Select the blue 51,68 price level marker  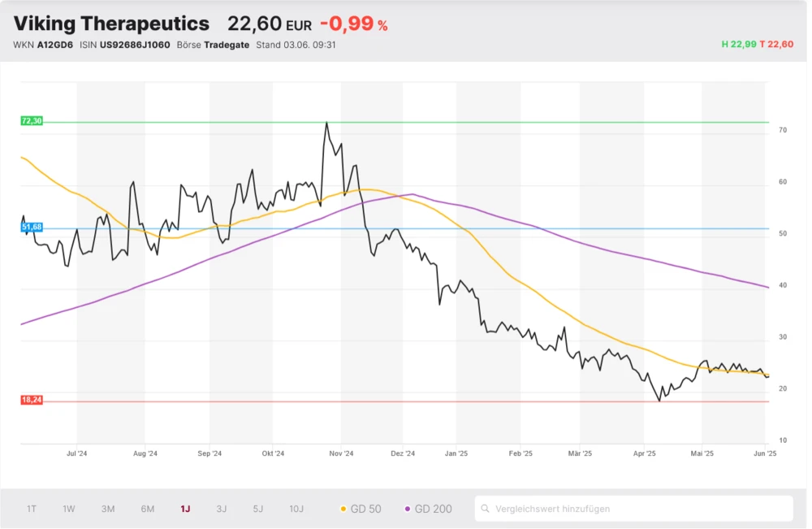(x=31, y=228)
